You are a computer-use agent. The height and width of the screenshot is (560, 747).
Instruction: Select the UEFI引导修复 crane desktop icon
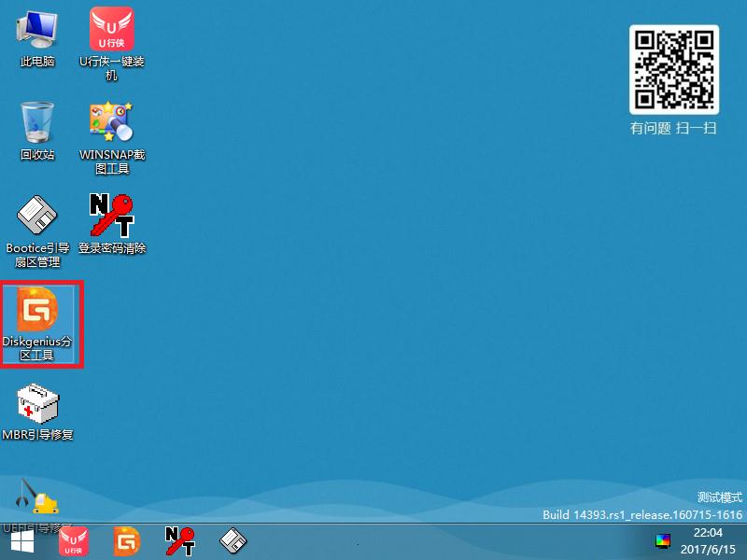(37, 505)
